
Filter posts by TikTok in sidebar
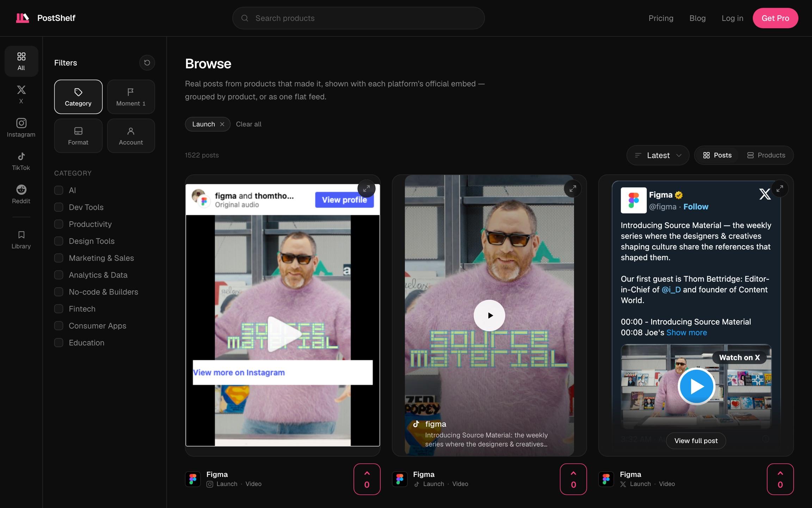(x=21, y=161)
